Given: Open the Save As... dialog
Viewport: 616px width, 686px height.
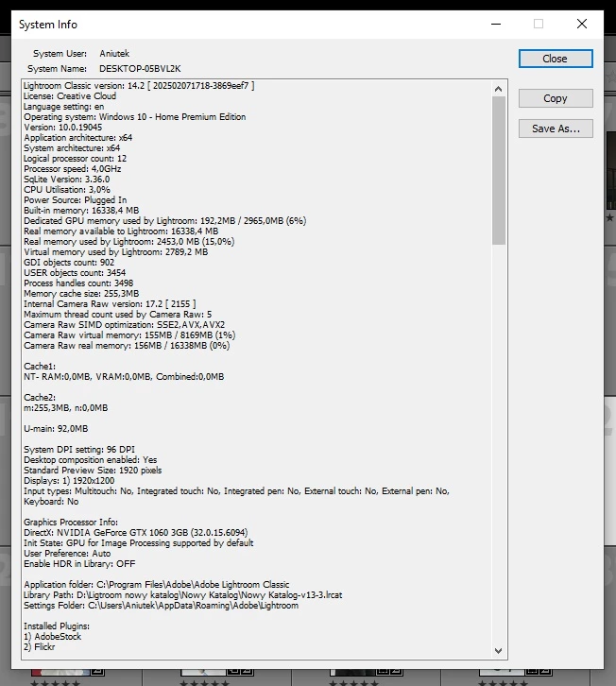Looking at the screenshot, I should [556, 129].
